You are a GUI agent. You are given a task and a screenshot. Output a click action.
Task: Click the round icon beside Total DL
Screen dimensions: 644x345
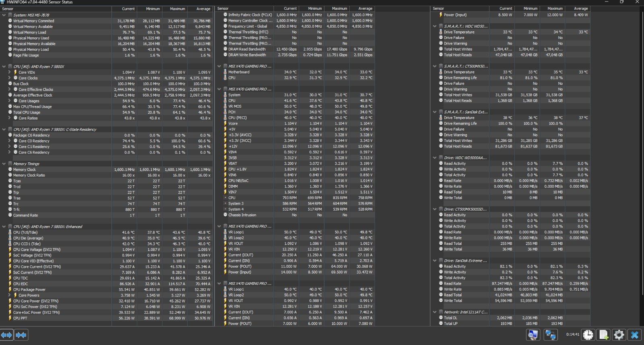tap(441, 318)
